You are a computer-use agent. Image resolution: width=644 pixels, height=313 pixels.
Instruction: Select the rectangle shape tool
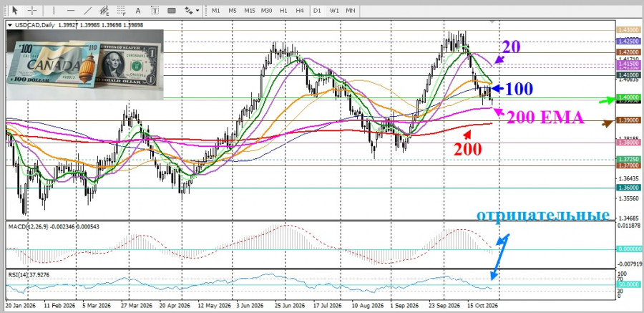pos(172,10)
